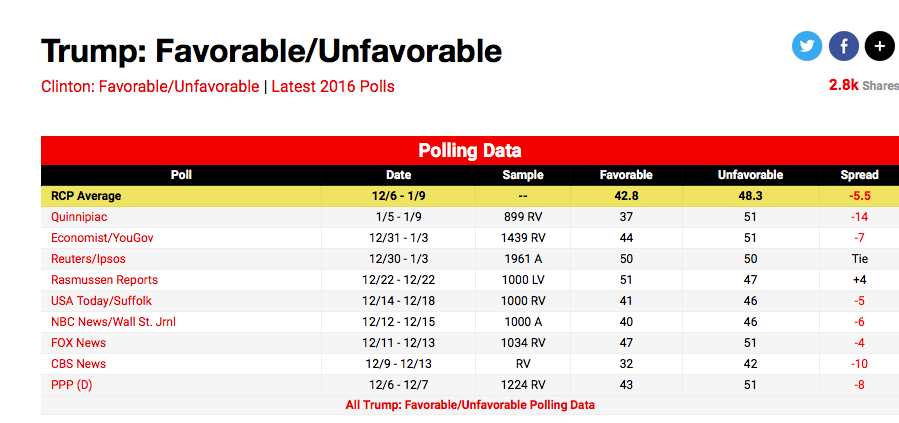Image resolution: width=899 pixels, height=423 pixels.
Task: Click the Favorable column header
Action: coord(626,175)
